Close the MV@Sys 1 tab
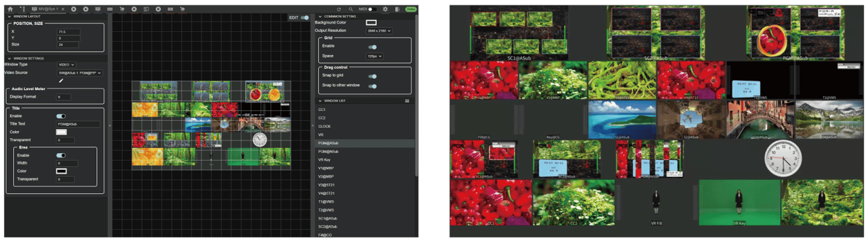868x242 pixels. tap(63, 9)
